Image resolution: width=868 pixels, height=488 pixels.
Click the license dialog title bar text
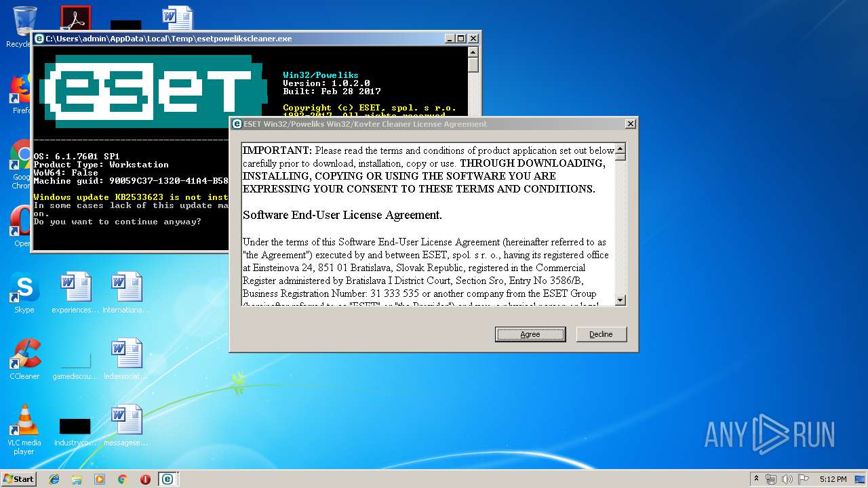[x=365, y=124]
